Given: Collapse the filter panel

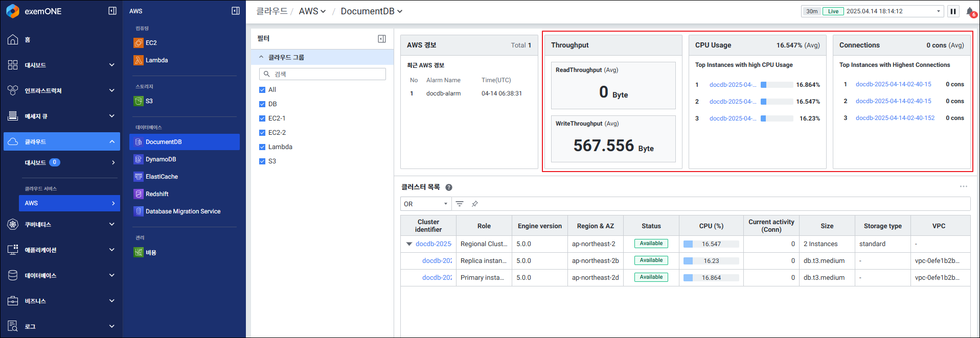Looking at the screenshot, I should tap(382, 39).
